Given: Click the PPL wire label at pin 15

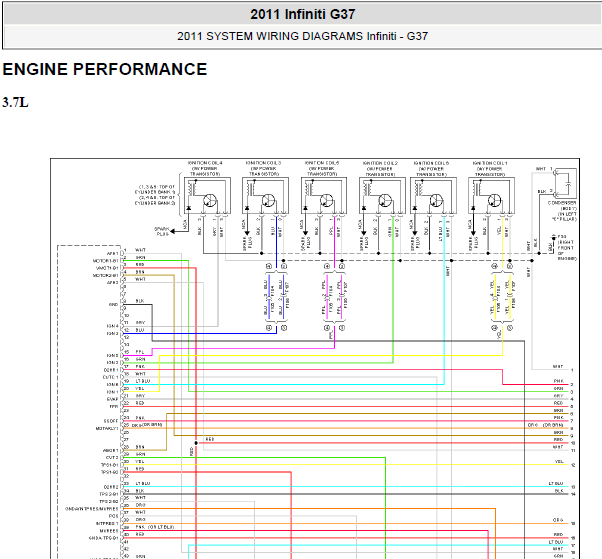Looking at the screenshot, I should pos(140,352).
